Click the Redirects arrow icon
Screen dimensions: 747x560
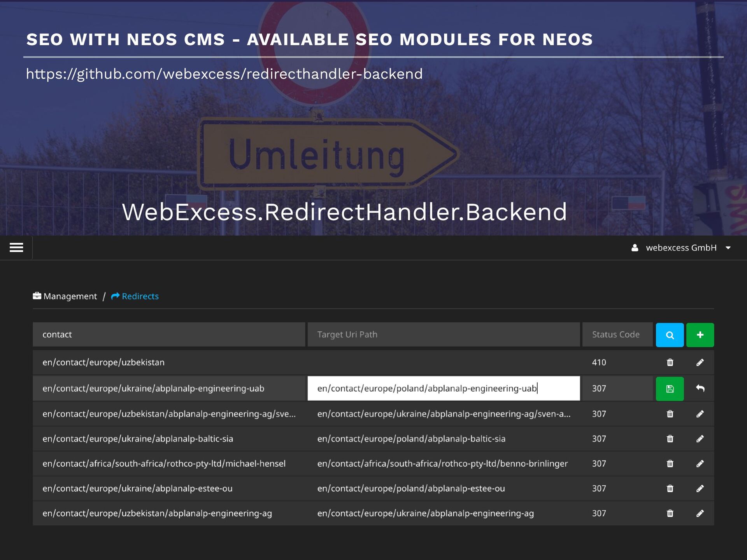point(115,296)
